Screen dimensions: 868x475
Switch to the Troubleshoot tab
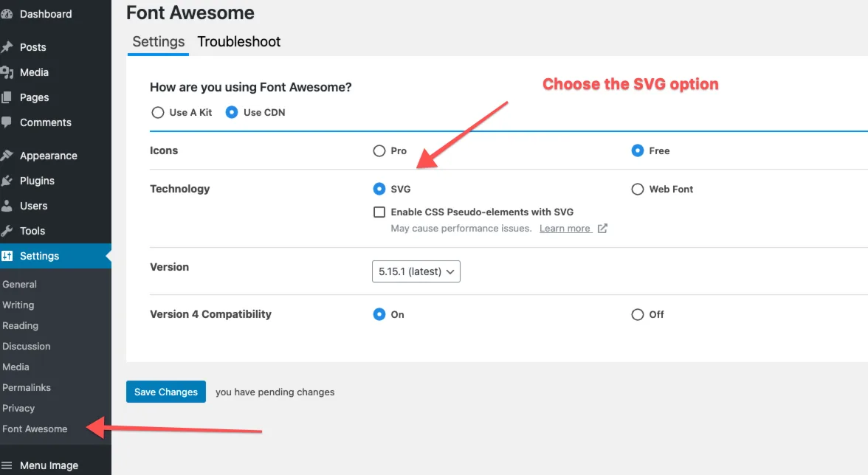point(239,42)
